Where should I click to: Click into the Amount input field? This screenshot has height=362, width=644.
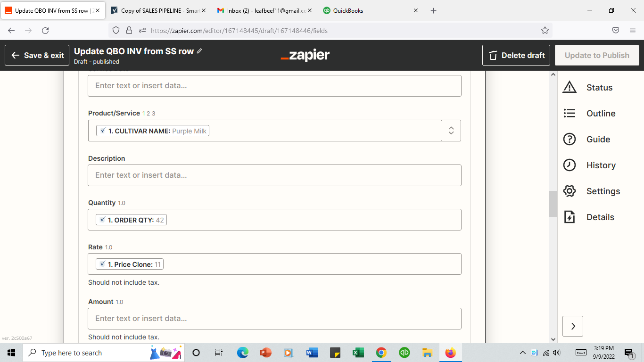pos(274,319)
